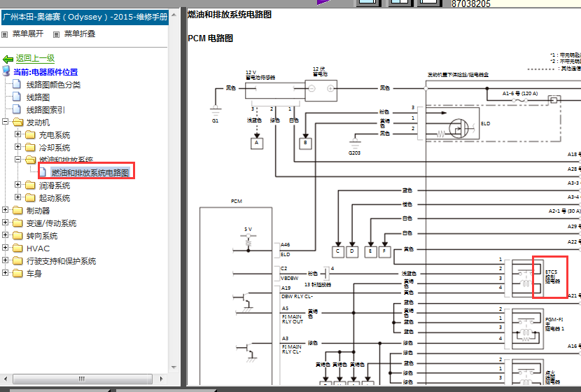The width and height of the screenshot is (581, 392).
Task: Click the icon beside 当前:电器原件位置
Action: click(6, 71)
